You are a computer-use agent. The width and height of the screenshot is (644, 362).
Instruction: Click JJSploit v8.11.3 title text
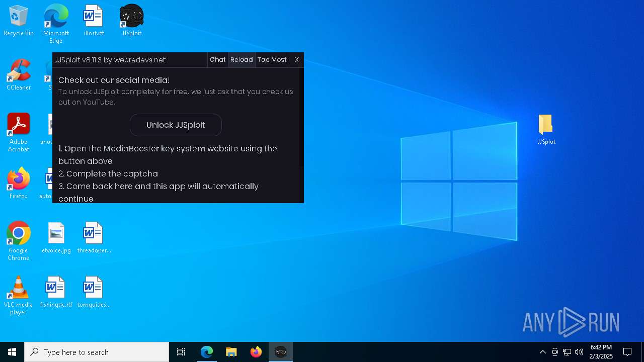point(110,60)
